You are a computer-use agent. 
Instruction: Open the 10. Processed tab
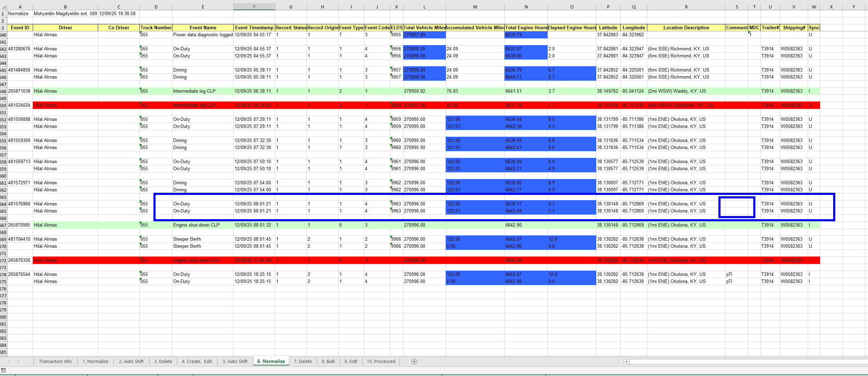[x=381, y=362]
